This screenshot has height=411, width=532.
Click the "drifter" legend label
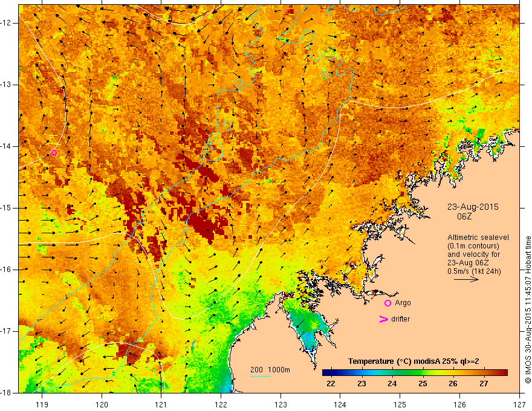(400, 319)
